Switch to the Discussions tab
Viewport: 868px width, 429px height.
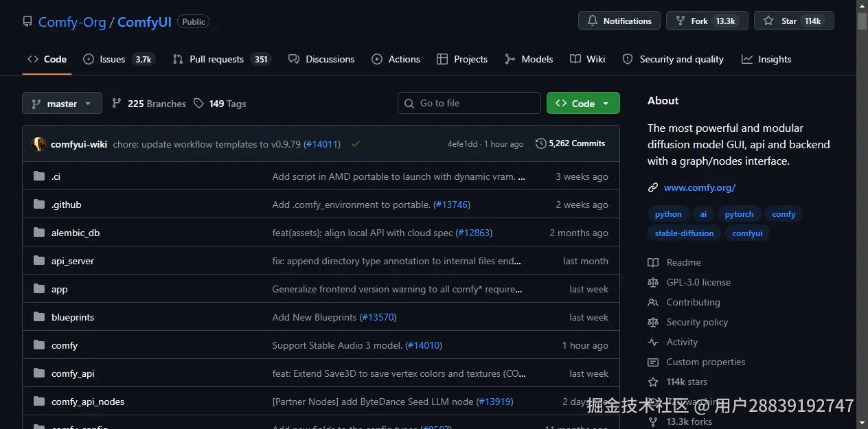click(x=321, y=59)
